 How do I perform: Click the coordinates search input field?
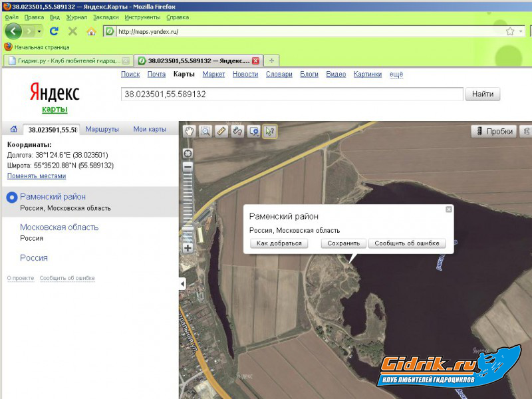(x=291, y=94)
